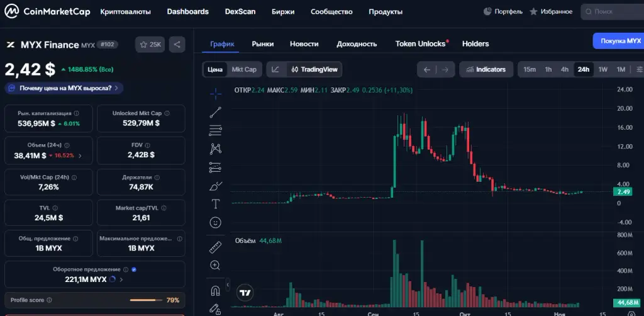This screenshot has height=316, width=644.
Task: Click the Покупка MYX button
Action: [x=619, y=41]
